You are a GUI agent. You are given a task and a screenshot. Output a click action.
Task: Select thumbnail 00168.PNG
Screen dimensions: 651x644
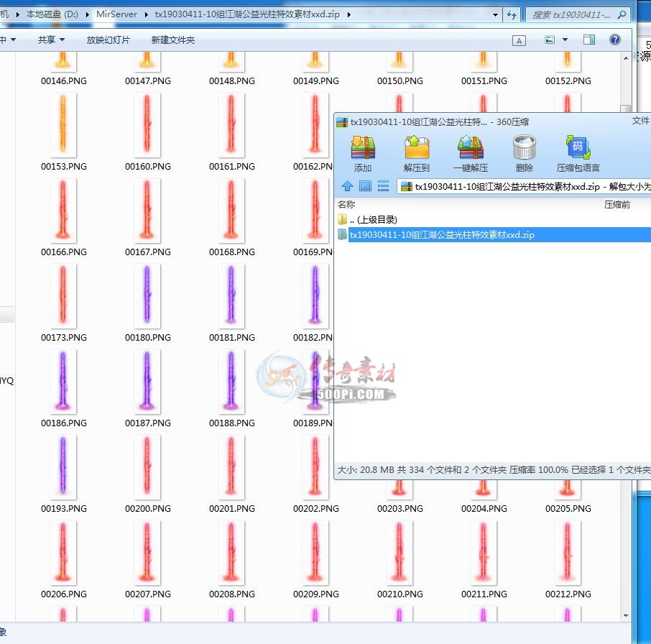pos(231,210)
